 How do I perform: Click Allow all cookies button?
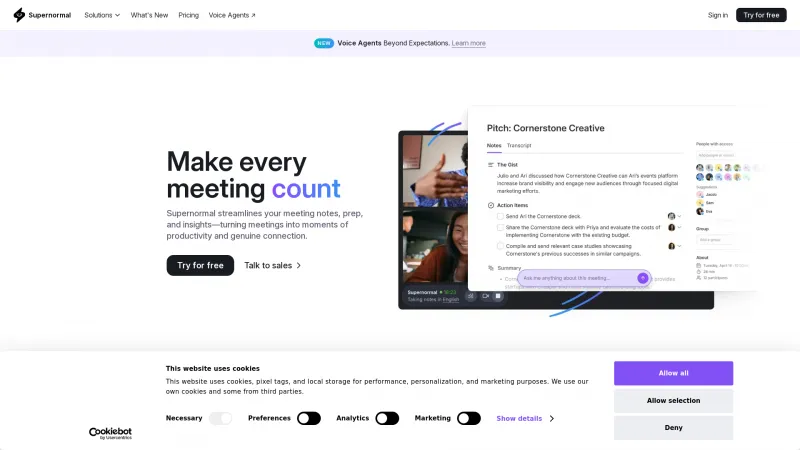pos(673,373)
